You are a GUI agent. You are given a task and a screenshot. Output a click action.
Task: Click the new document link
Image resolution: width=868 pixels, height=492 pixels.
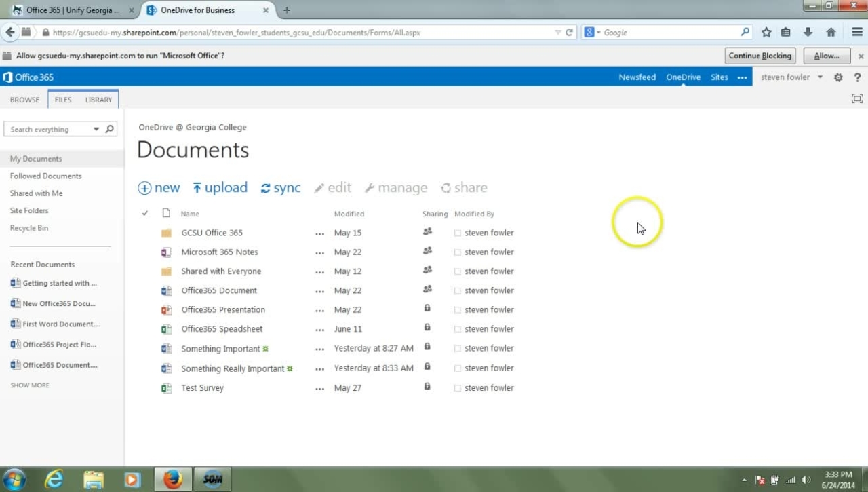pyautogui.click(x=159, y=188)
